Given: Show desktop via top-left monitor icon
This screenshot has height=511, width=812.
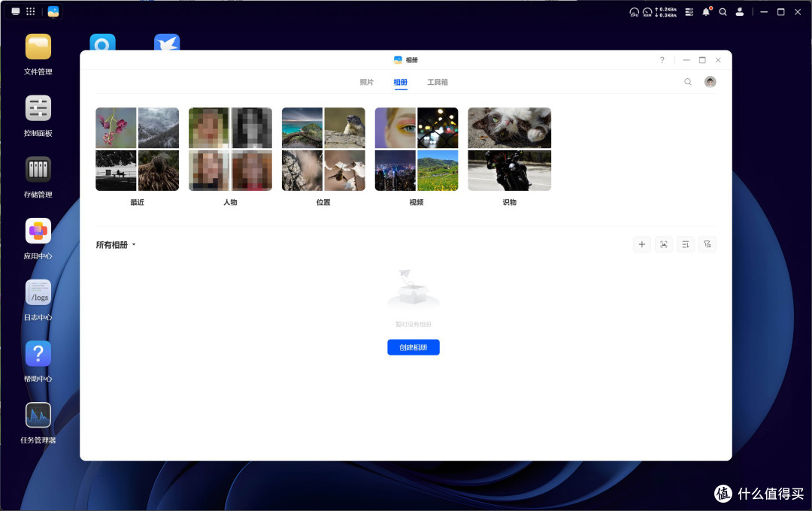Looking at the screenshot, I should click(x=16, y=11).
